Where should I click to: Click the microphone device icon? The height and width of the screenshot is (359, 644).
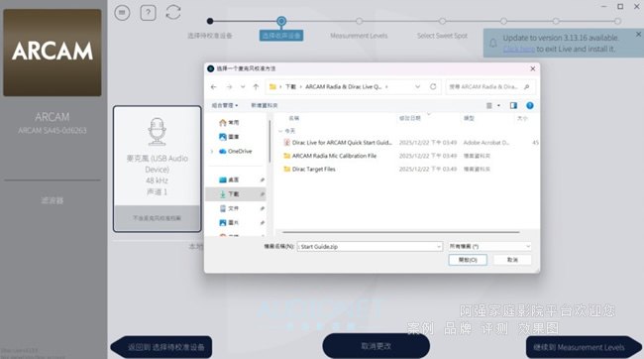[x=157, y=132]
